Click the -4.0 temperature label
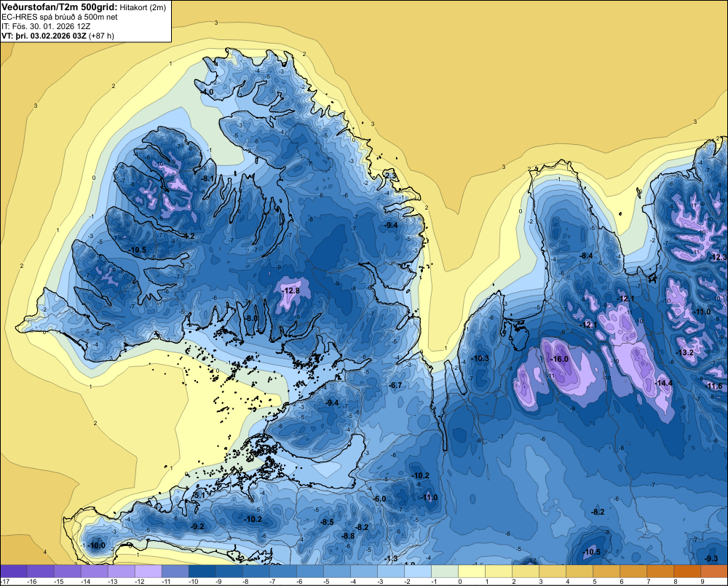Image resolution: width=728 pixels, height=586 pixels. [x=207, y=92]
